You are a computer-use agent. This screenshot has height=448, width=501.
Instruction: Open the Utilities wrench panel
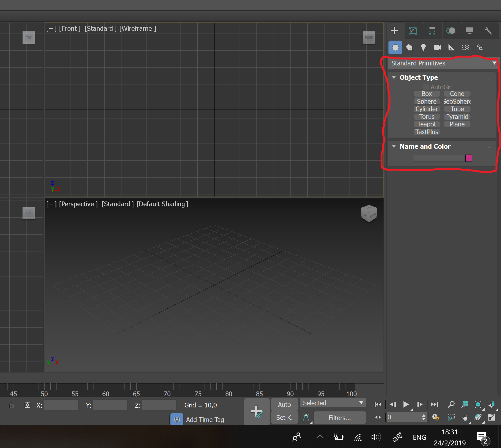[488, 31]
